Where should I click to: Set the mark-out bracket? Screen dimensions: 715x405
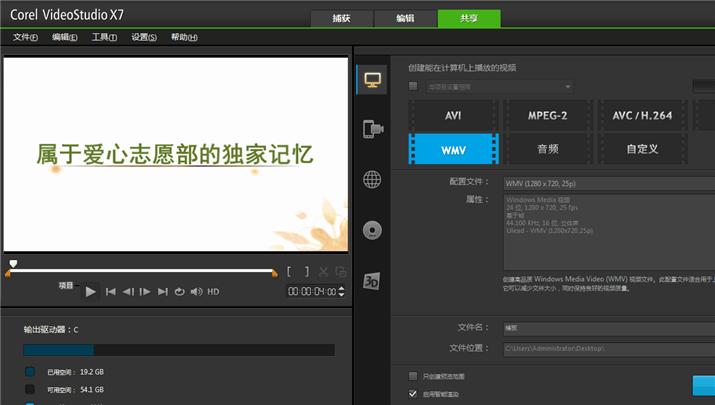tap(307, 272)
